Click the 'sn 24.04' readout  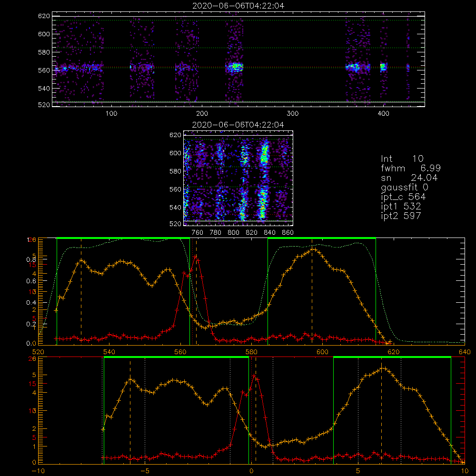tap(409, 178)
